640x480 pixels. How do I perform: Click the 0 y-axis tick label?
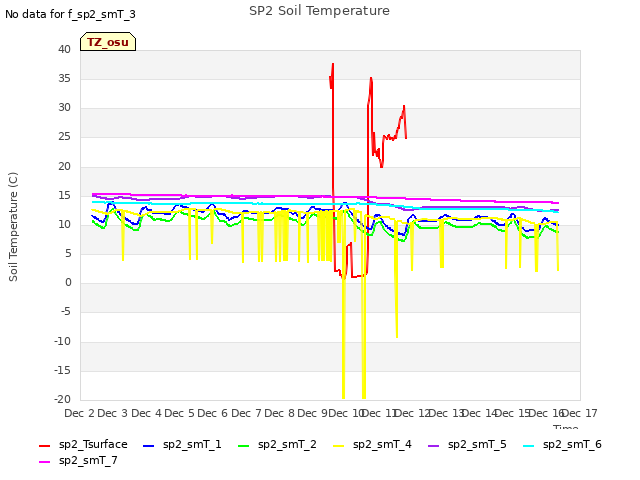point(68,282)
